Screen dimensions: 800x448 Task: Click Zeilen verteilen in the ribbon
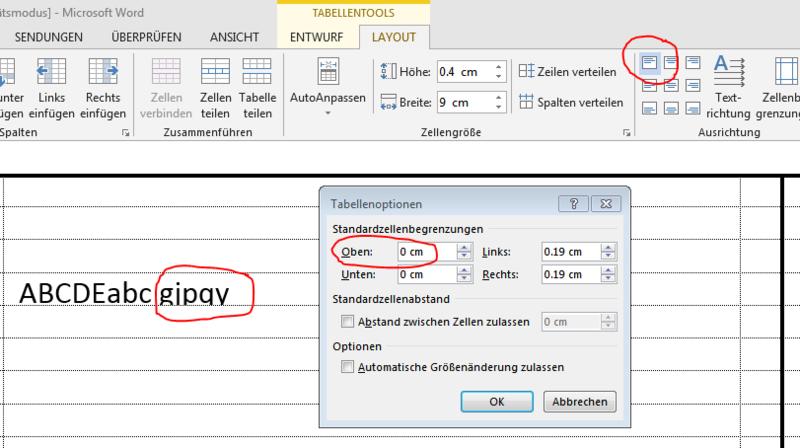click(567, 72)
